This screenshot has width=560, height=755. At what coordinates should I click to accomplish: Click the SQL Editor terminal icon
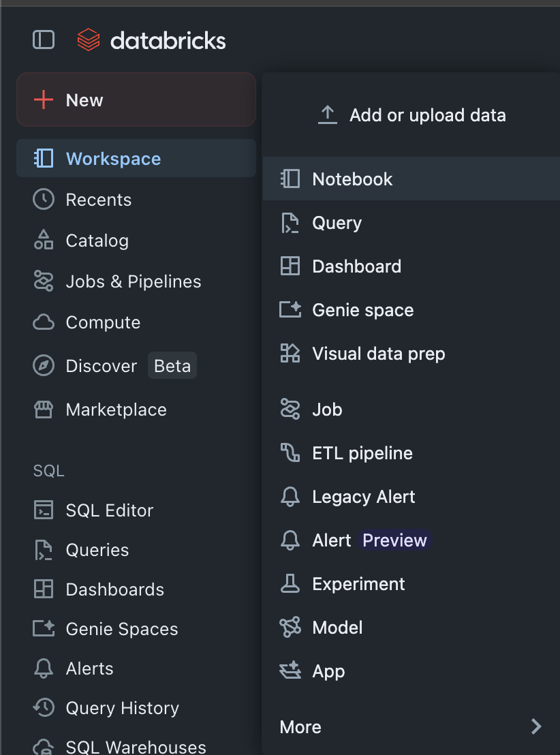(44, 510)
